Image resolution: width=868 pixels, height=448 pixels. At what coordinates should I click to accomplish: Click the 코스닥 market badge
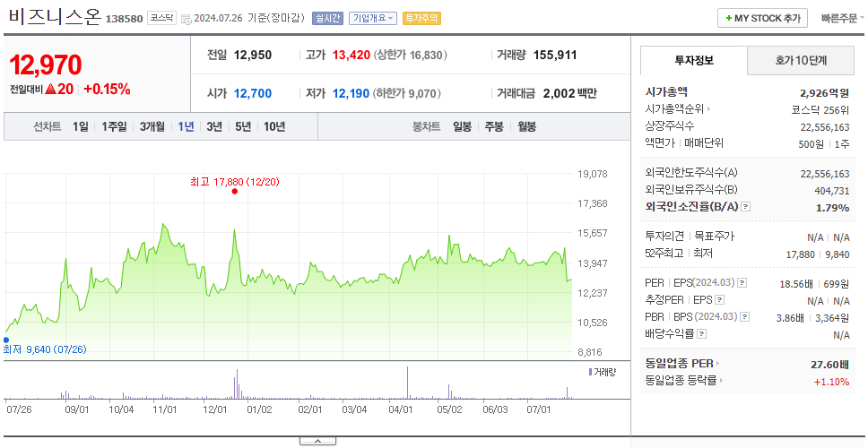click(x=161, y=18)
